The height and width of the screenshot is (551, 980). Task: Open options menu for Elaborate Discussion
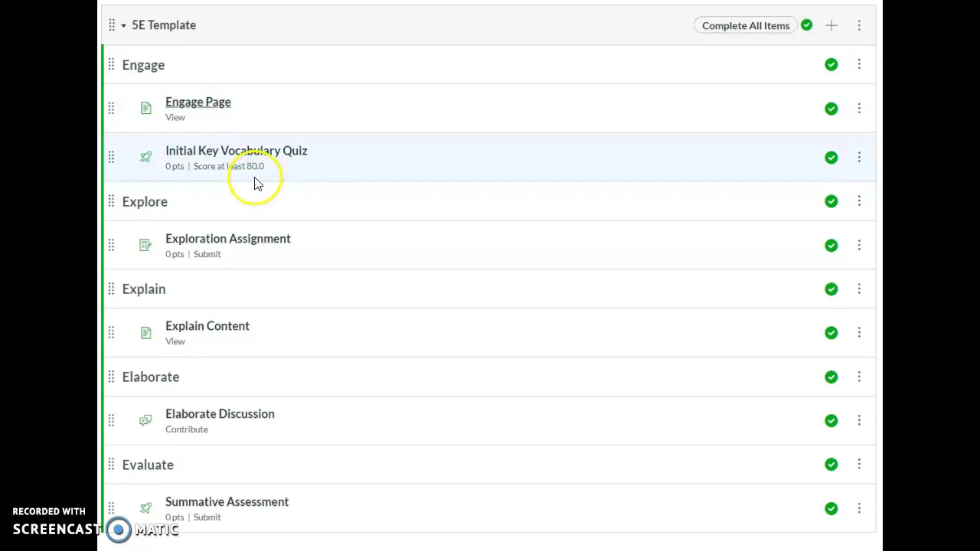[859, 421]
